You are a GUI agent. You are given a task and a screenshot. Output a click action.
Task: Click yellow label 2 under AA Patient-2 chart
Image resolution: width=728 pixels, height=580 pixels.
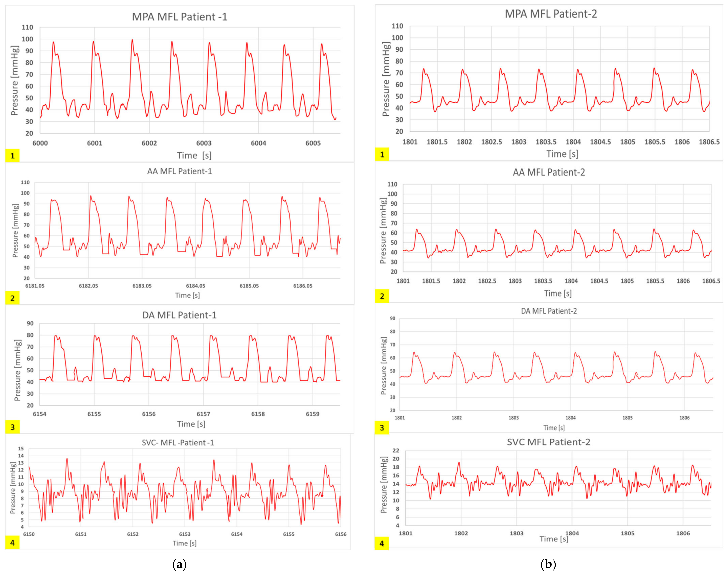click(382, 296)
